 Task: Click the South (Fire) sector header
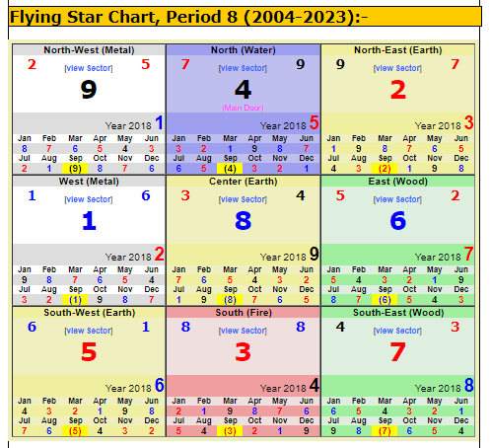[x=244, y=313]
